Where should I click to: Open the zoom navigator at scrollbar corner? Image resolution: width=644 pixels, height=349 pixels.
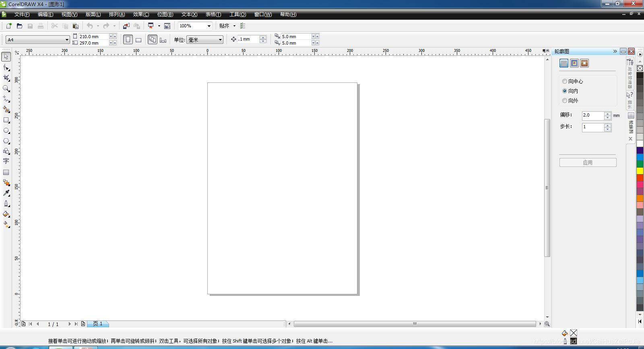[547, 324]
